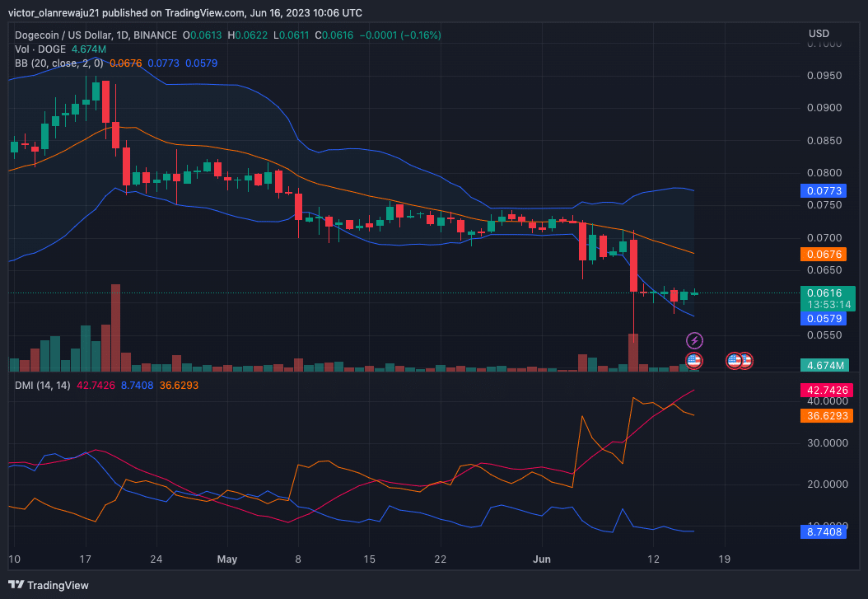This screenshot has width=868, height=599.
Task: Click the 13:53:14 countdown timer
Action: tap(828, 305)
